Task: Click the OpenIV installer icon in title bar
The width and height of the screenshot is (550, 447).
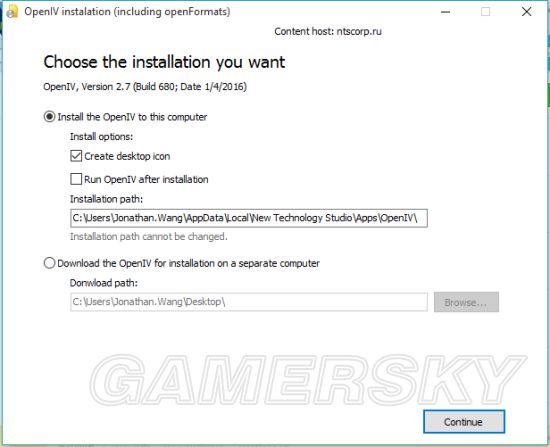Action: click(12, 12)
